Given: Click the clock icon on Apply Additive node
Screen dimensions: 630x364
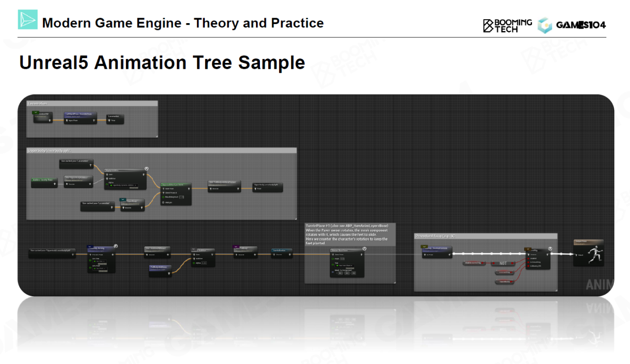Looking at the screenshot, I should click(x=146, y=168).
